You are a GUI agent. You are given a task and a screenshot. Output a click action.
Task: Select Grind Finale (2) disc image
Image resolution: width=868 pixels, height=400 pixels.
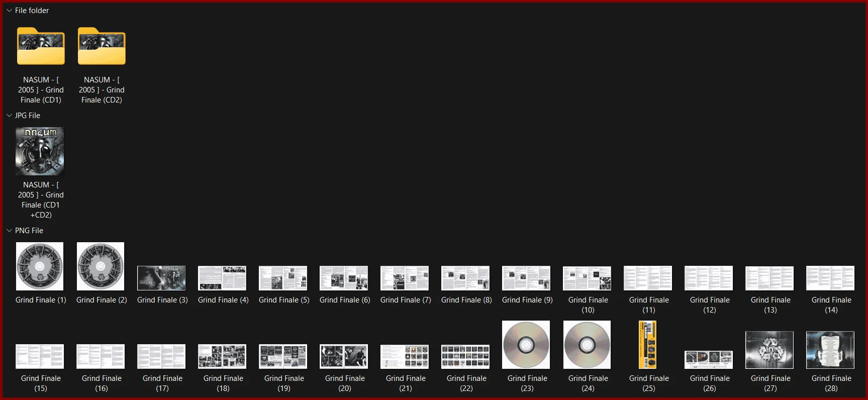(x=101, y=266)
